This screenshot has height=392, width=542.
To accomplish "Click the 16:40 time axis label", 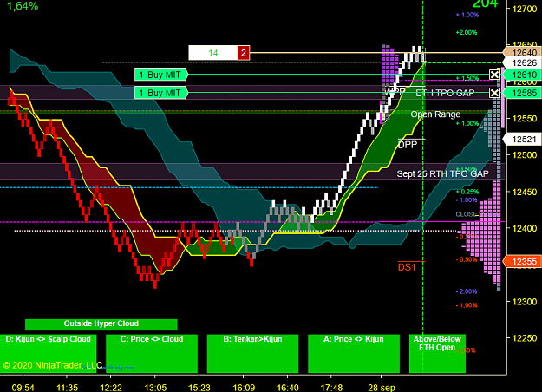I will tap(288, 388).
